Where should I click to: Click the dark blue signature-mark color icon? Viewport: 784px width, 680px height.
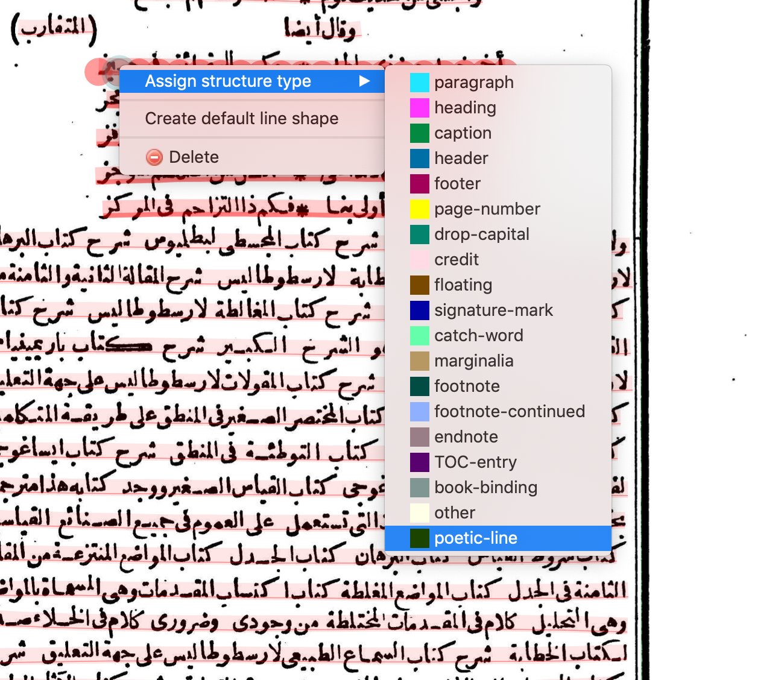pos(419,310)
